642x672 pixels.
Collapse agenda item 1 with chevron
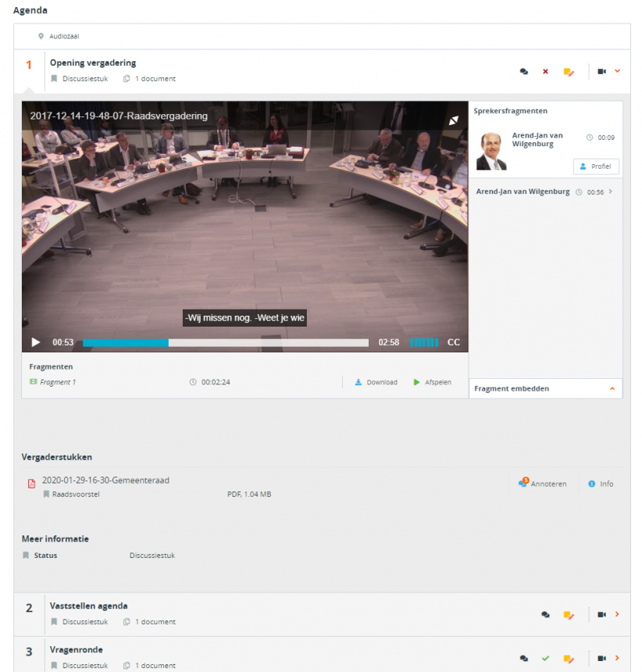[617, 71]
